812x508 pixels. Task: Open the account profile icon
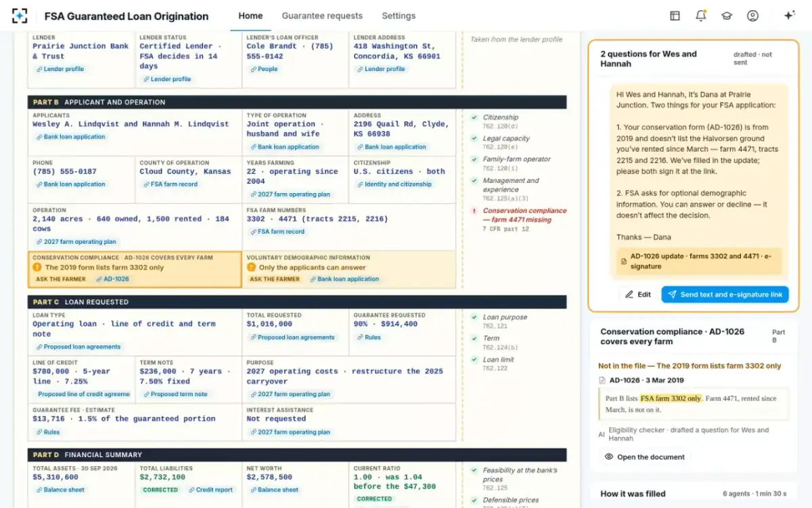coord(752,16)
